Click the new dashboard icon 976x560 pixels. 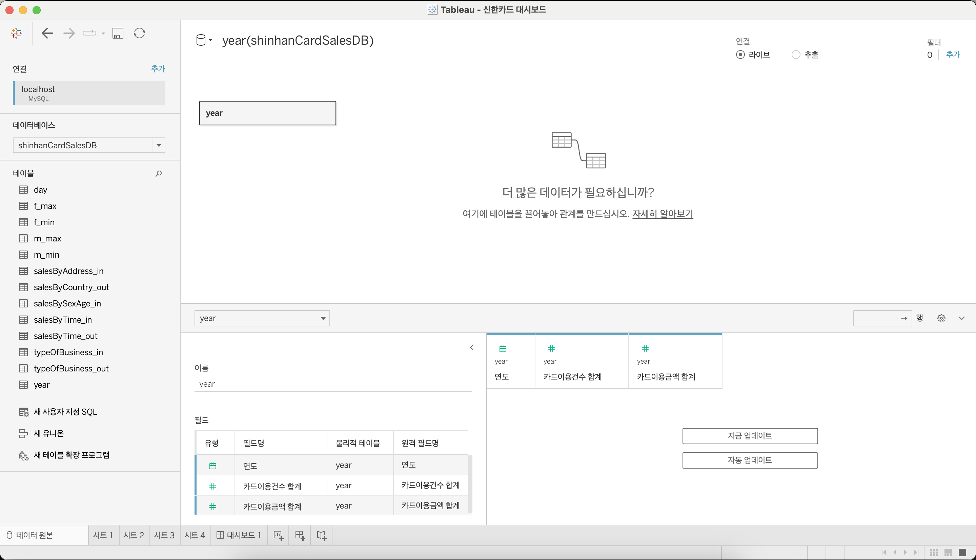click(x=300, y=535)
